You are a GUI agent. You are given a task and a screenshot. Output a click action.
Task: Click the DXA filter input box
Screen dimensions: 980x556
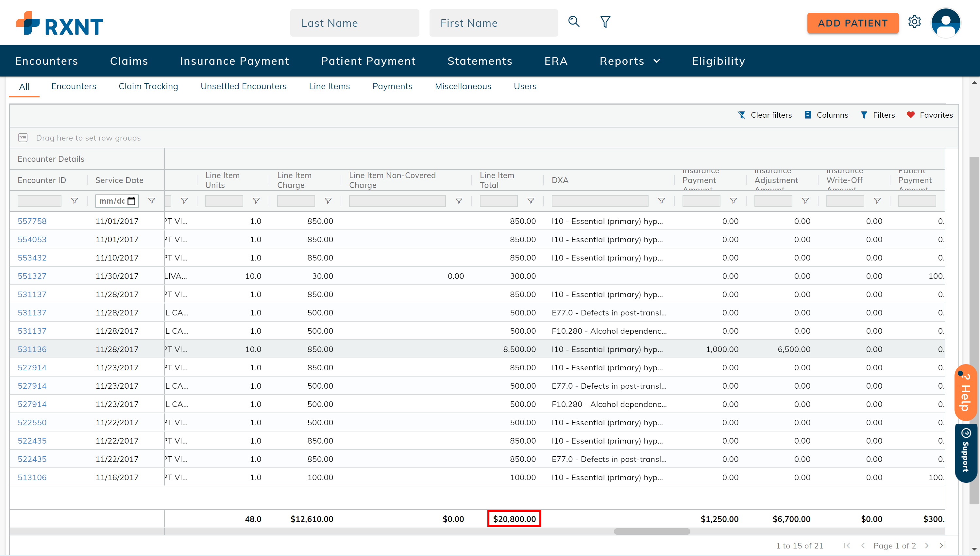tap(600, 201)
